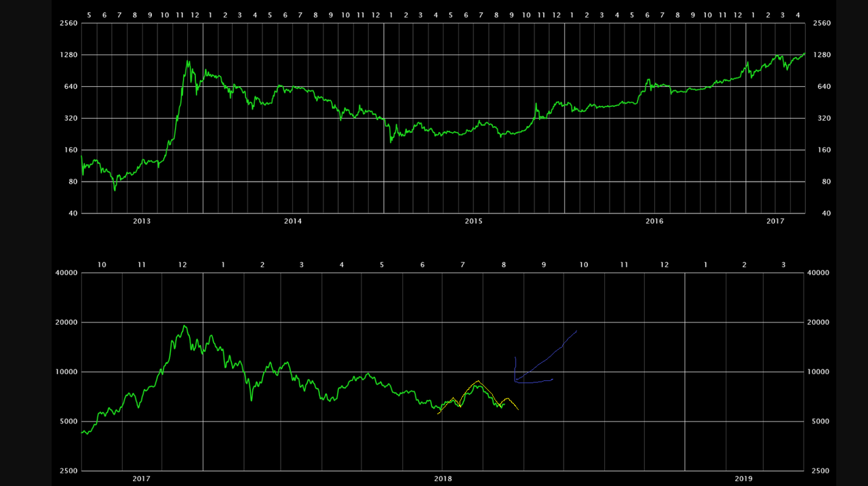
Task: Click the 20000 label on lower chart's right axis
Action: pos(819,323)
